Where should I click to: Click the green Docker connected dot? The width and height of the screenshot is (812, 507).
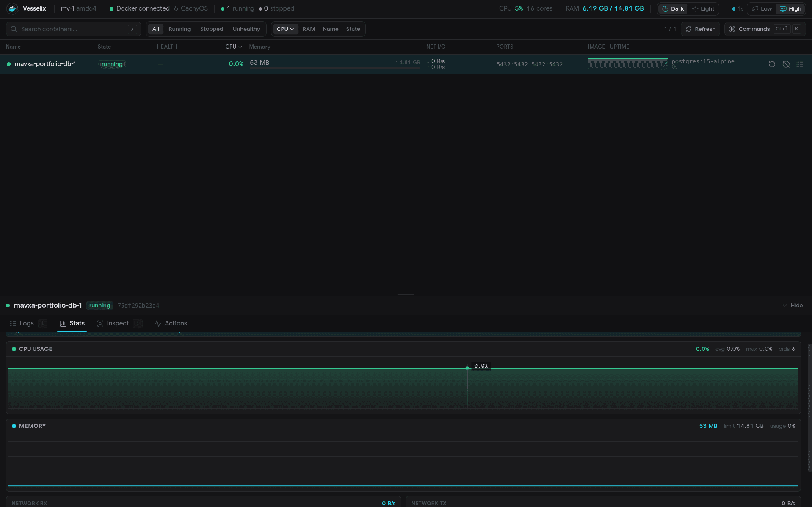111,9
